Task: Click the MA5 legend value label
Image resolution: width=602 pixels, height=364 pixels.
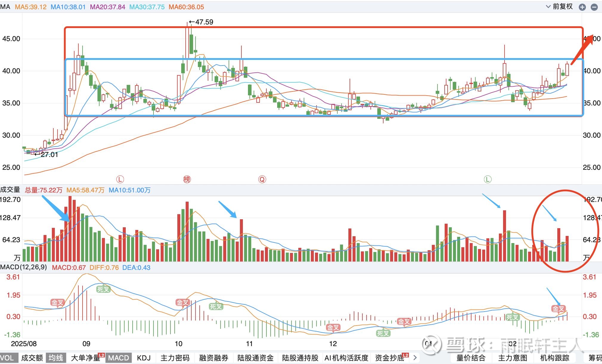Action: click(x=31, y=7)
